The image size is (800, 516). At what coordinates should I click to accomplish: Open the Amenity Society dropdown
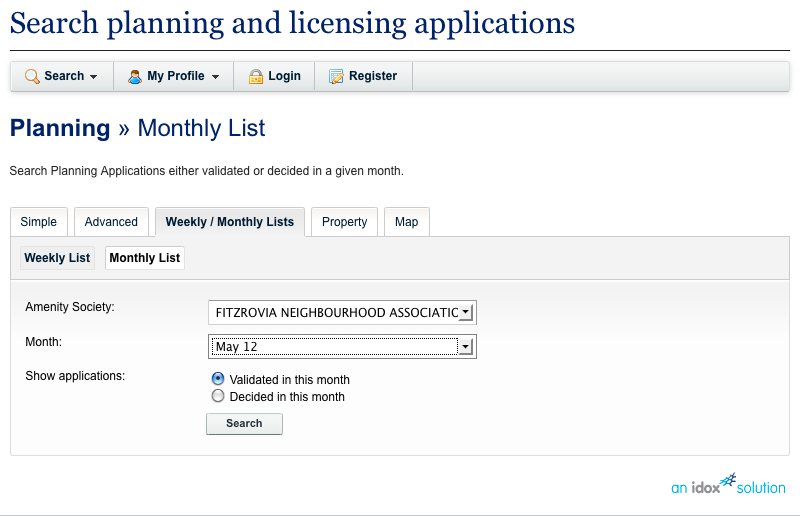pos(342,313)
